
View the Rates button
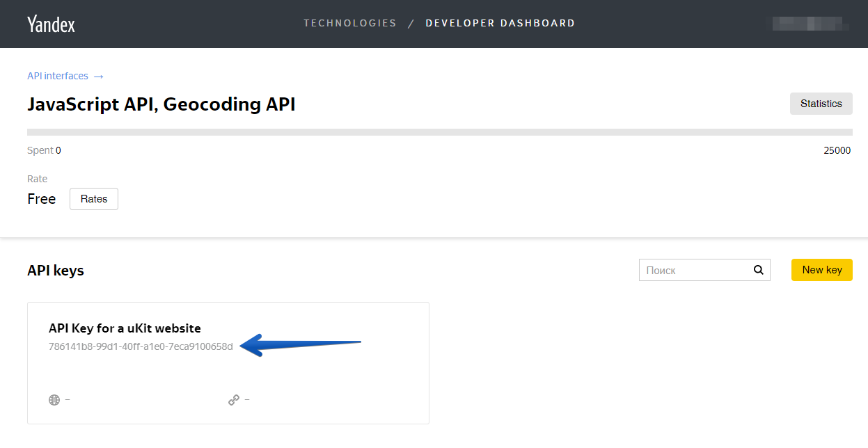coord(94,199)
